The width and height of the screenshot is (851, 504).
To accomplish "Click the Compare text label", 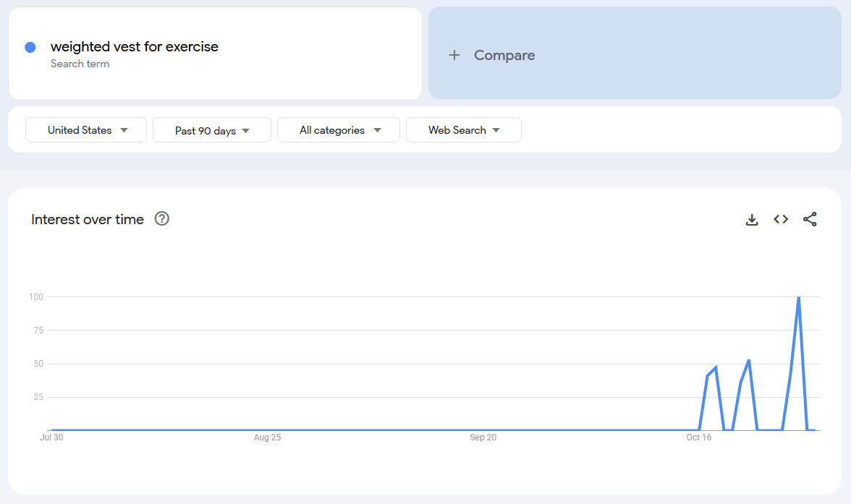I will click(504, 55).
